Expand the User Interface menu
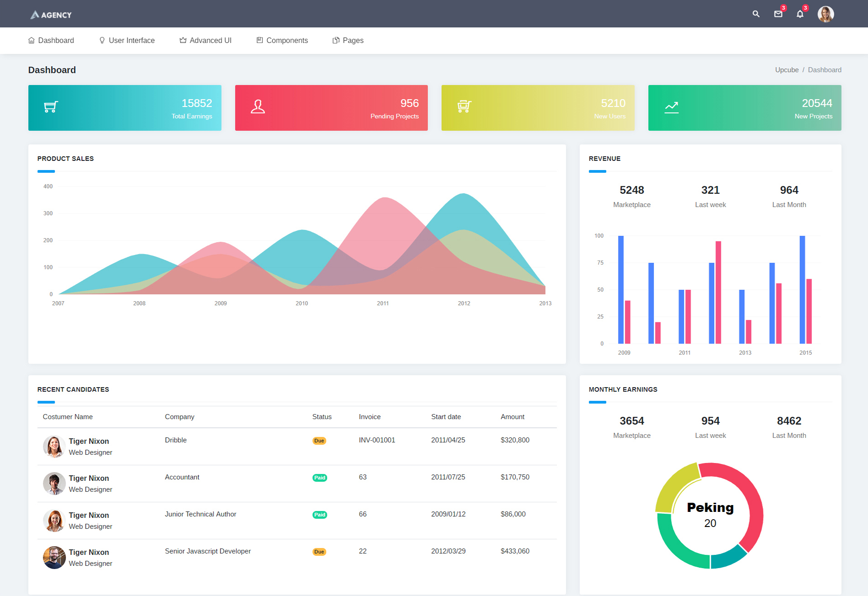 127,40
